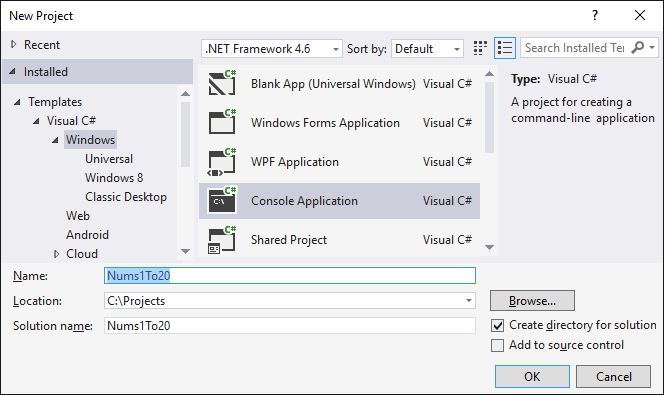Viewport: 664px width, 395px height.
Task: Open the search options dropdown arrow
Action: coord(652,47)
